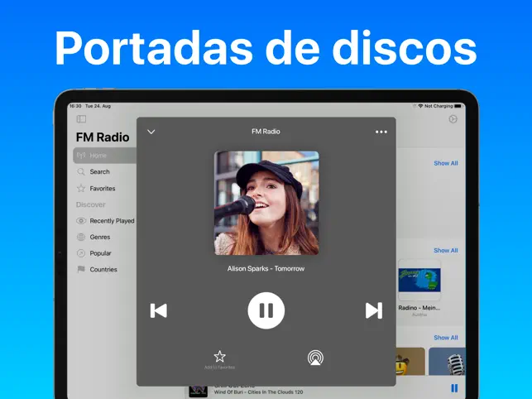Collapse the player with the down chevron
This screenshot has width=532, height=399.
(151, 132)
